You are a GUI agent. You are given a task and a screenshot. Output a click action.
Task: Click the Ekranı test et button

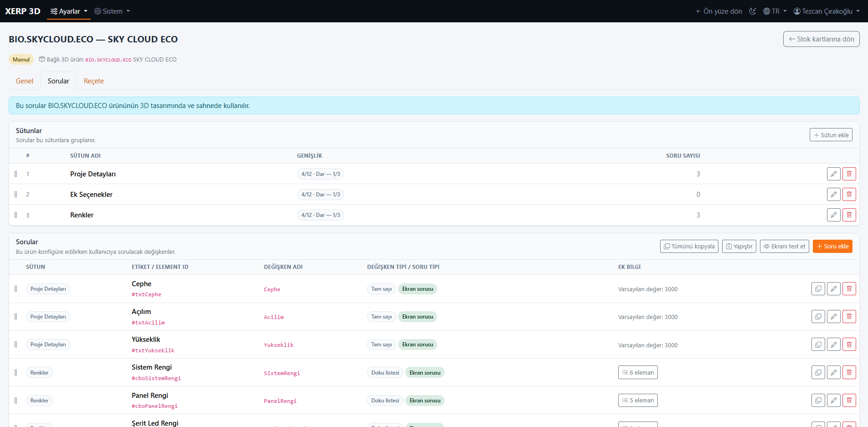click(x=785, y=247)
